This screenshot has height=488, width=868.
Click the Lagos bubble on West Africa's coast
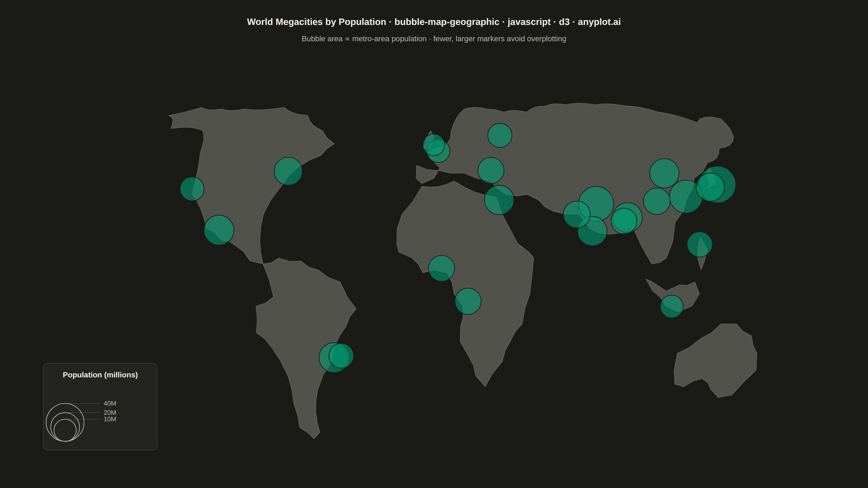(x=441, y=268)
